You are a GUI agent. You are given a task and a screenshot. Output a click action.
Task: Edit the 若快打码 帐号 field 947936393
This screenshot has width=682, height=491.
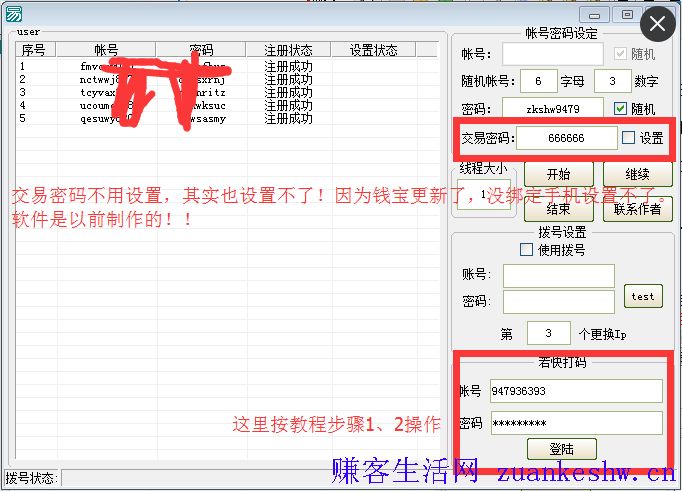tap(577, 391)
